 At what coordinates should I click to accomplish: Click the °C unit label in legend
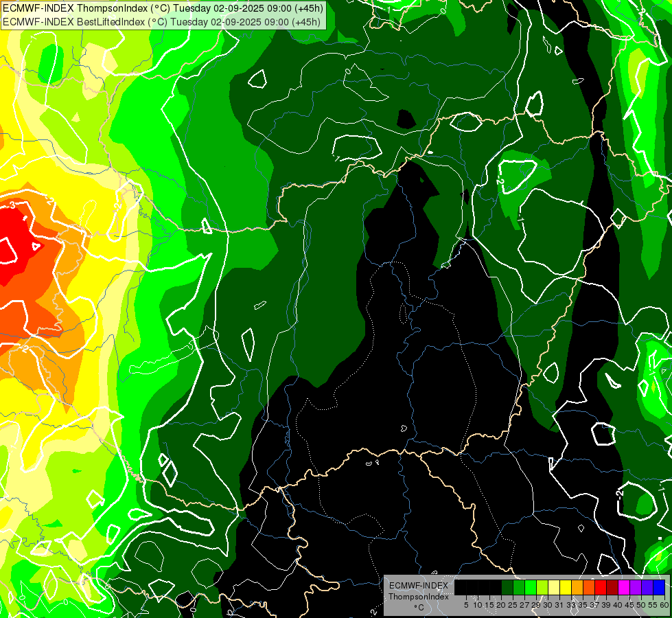(419, 608)
